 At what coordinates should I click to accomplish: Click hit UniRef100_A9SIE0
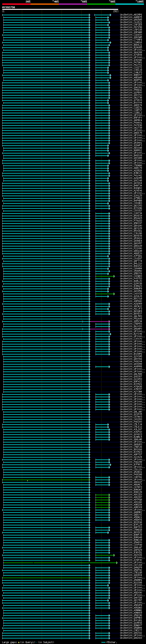coord(131,495)
